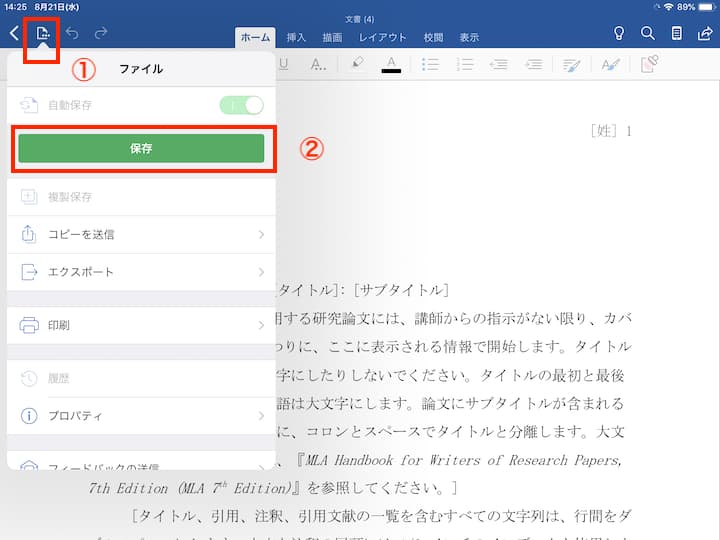Open search with the magnifier icon

(x=647, y=33)
